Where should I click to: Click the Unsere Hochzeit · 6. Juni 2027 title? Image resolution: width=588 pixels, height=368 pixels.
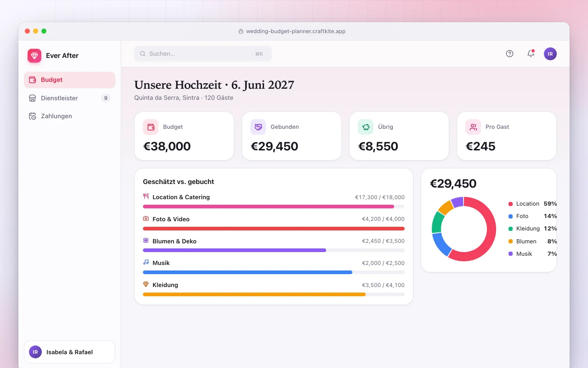pyautogui.click(x=214, y=85)
